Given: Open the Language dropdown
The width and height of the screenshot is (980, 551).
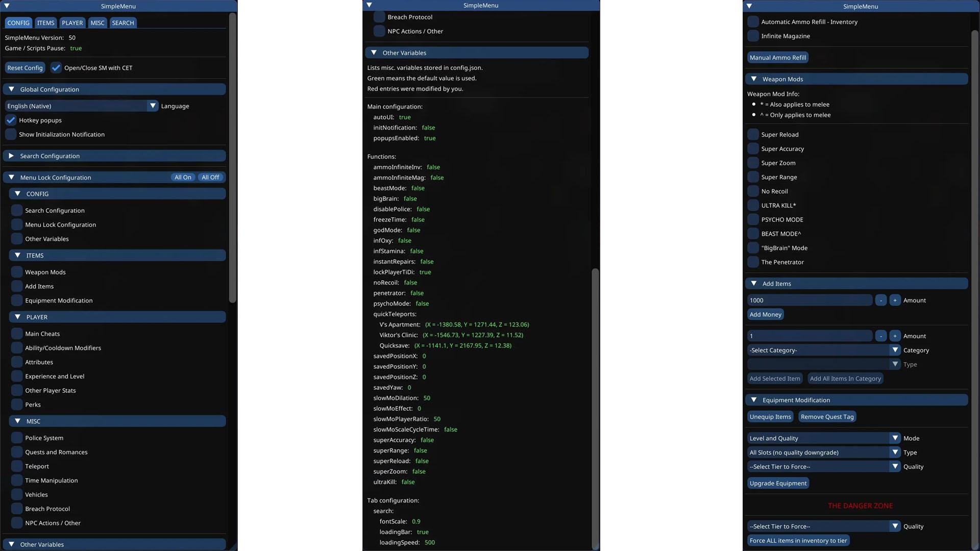Looking at the screenshot, I should [82, 106].
